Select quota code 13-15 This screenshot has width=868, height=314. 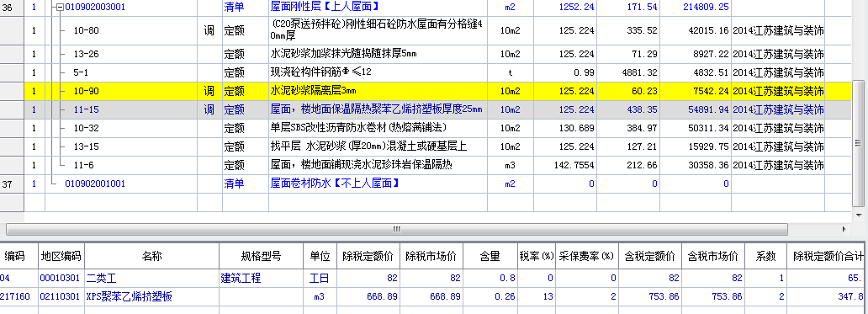click(87, 146)
